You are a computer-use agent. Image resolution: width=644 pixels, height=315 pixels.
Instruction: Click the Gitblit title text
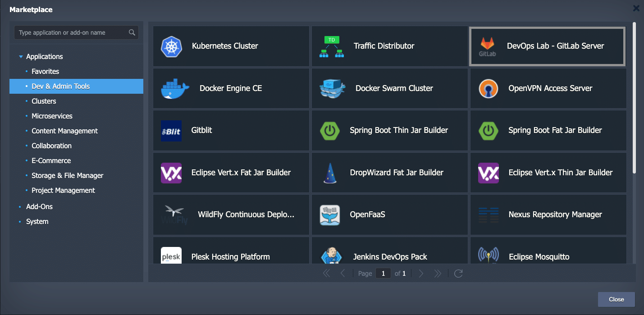201,130
